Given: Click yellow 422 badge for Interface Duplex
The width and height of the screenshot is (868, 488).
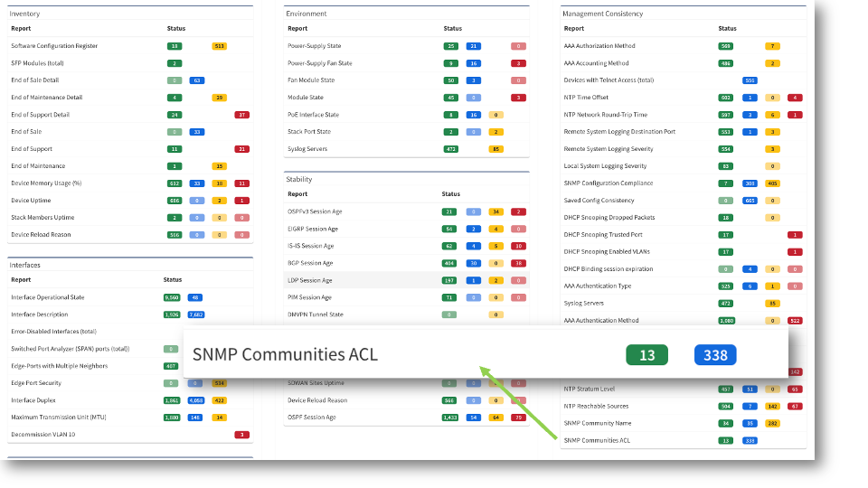Looking at the screenshot, I should pyautogui.click(x=219, y=400).
